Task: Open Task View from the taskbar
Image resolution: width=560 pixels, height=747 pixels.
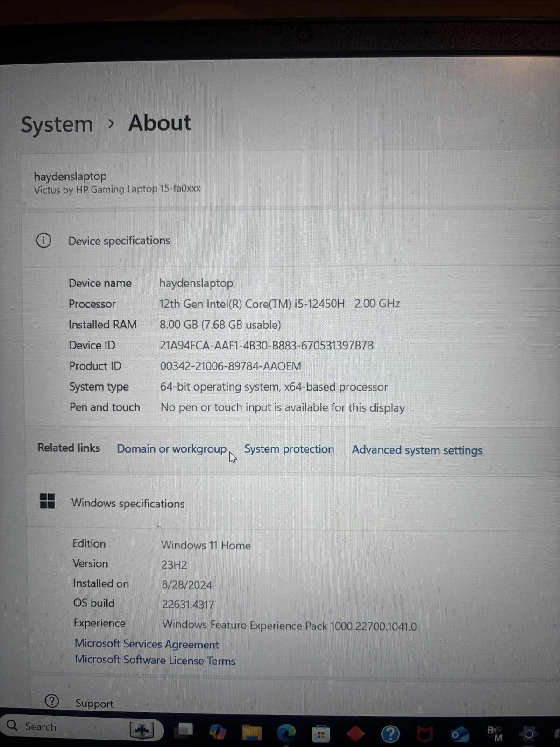Action: coord(183,731)
